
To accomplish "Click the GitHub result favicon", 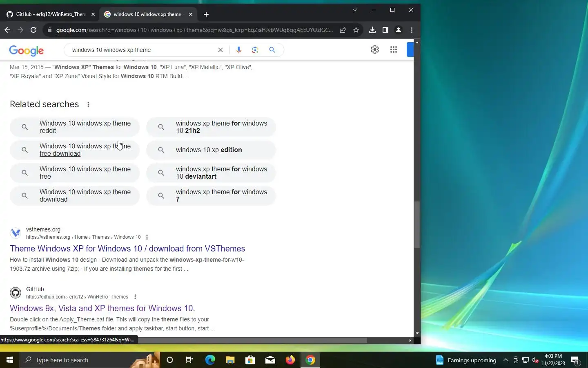I will point(16,293).
